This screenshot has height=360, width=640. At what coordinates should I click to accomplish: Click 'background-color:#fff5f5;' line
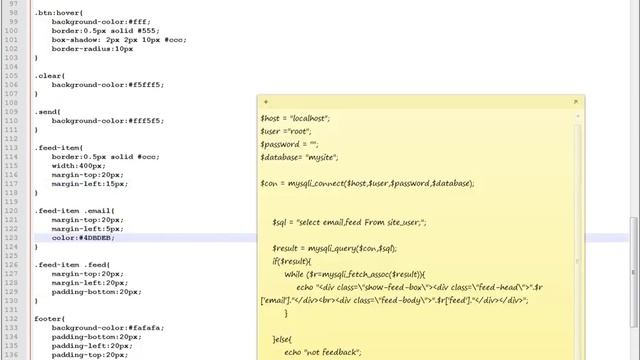(x=108, y=120)
